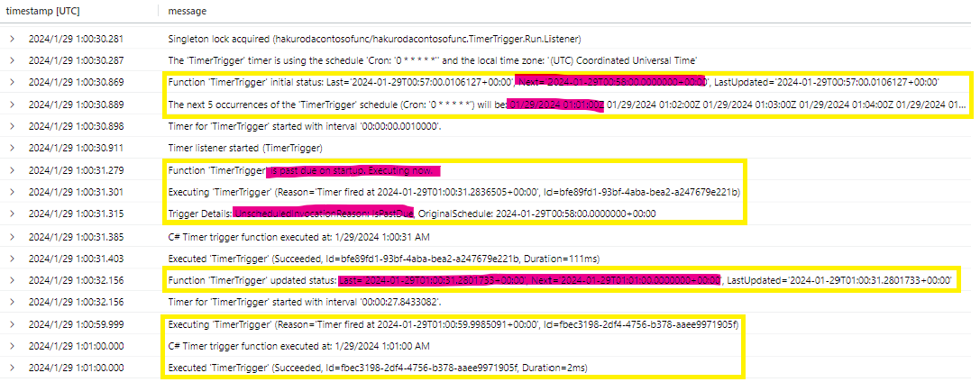Expand the 'initial status' log entry chevron

click(x=12, y=83)
